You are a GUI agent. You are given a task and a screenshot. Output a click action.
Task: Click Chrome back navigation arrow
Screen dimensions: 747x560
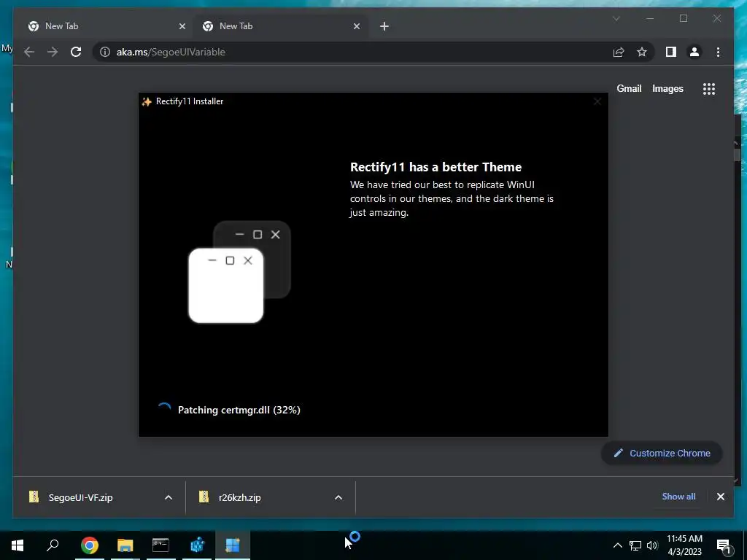tap(29, 52)
